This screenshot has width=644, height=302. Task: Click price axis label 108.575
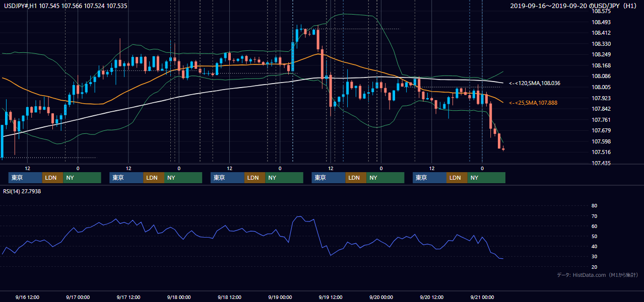point(601,11)
